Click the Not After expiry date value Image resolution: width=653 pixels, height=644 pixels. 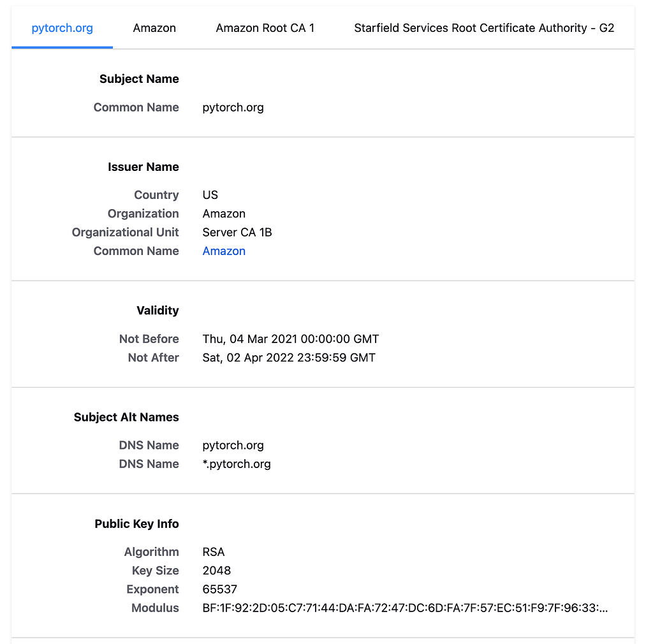tap(289, 358)
